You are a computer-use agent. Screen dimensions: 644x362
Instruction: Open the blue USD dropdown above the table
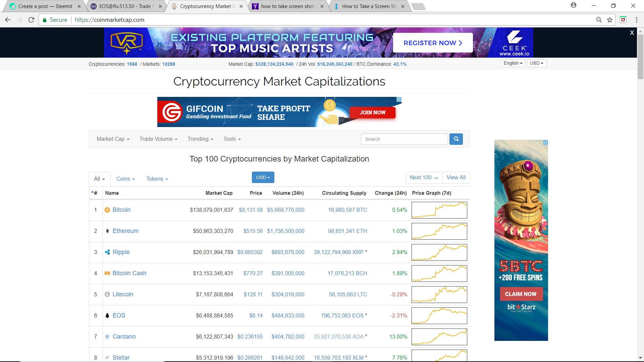[x=263, y=177]
